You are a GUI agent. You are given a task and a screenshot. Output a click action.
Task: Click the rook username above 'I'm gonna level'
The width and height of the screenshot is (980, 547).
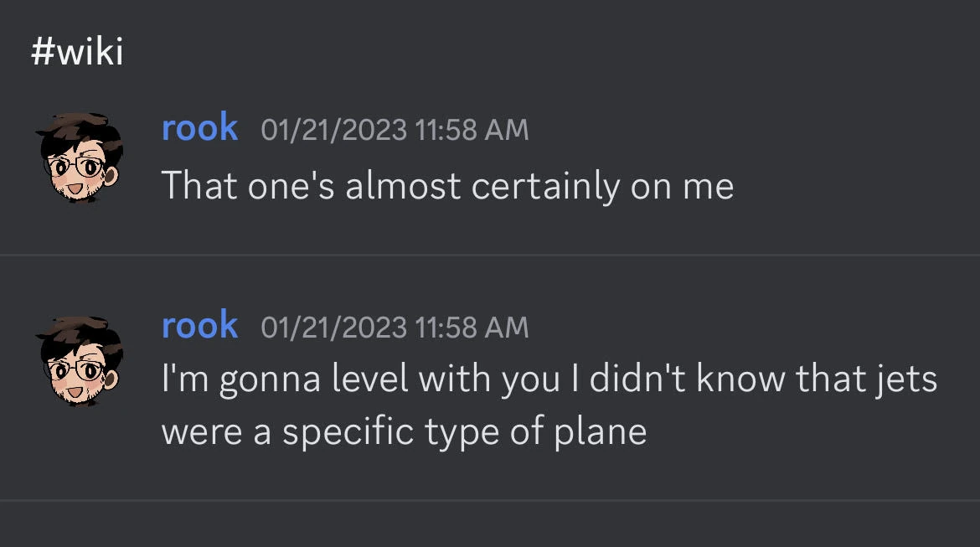click(x=199, y=325)
